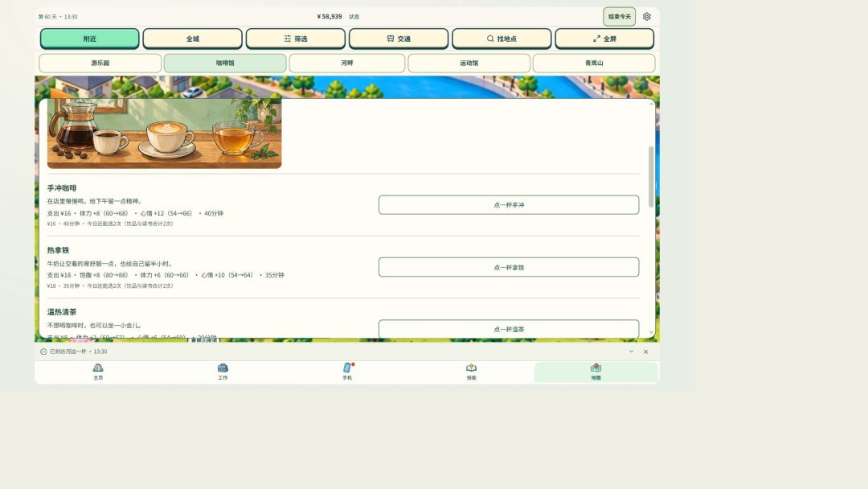Select the 游乐园 location tab
Viewport: 868px width, 489px height.
100,63
